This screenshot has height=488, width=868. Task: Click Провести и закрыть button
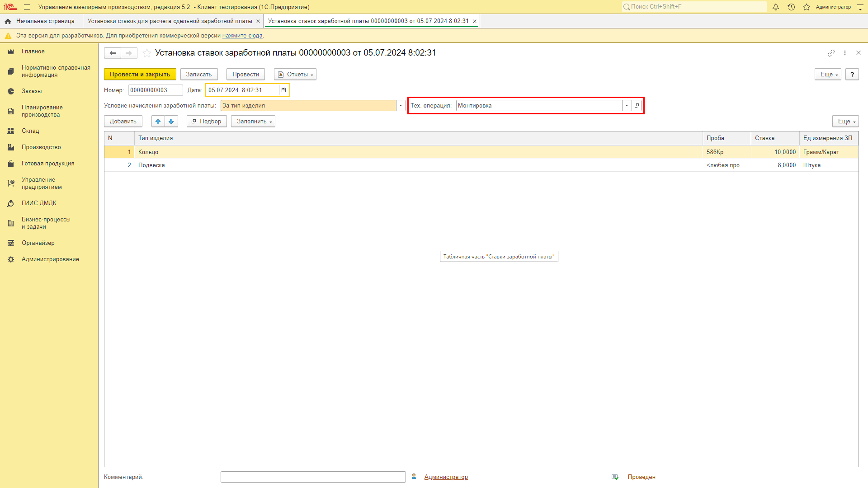coord(140,75)
